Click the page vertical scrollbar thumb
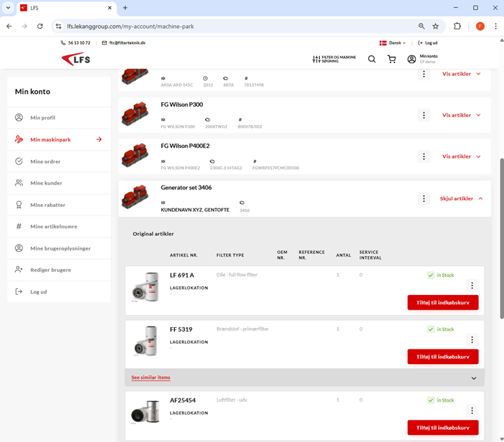This screenshot has width=504, height=442. [x=501, y=238]
